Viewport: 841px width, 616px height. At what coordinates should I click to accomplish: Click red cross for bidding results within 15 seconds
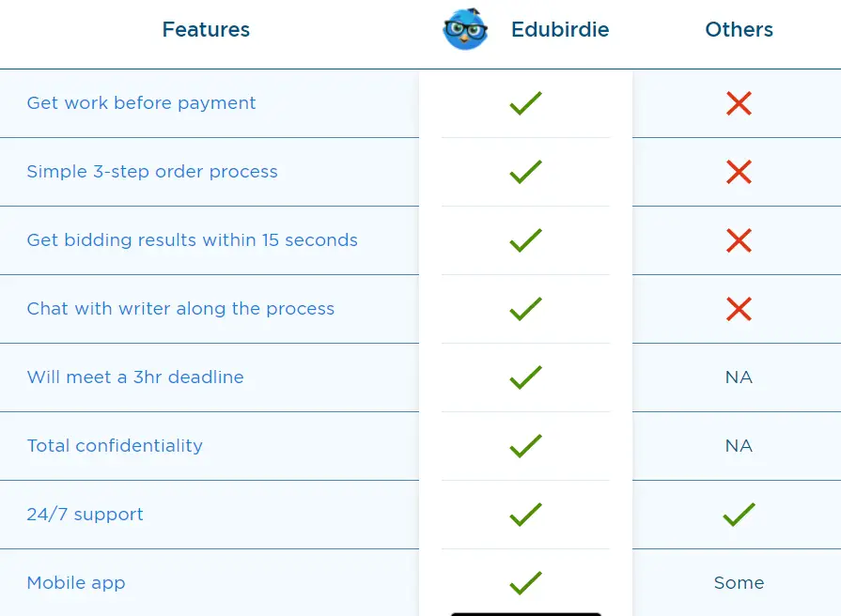pyautogui.click(x=740, y=240)
